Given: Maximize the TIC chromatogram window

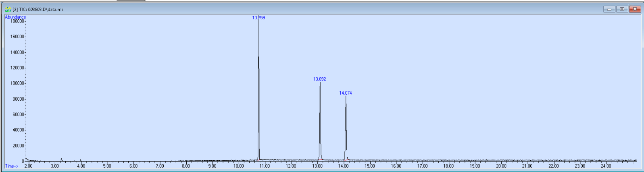Looking at the screenshot, I should click(622, 9).
